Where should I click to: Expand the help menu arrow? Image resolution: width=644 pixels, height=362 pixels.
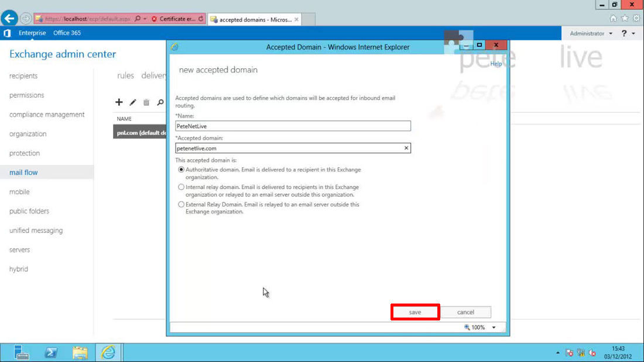(633, 33)
